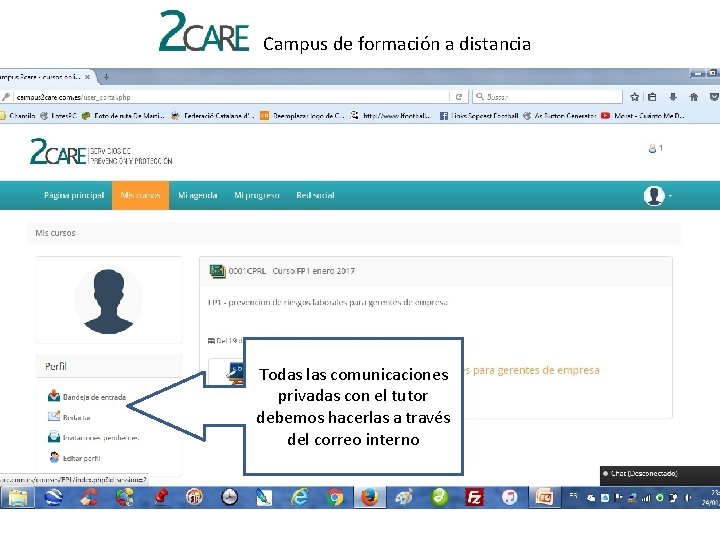Open the Facebook football bookmark
The height and width of the screenshot is (540, 720).
tap(479, 116)
